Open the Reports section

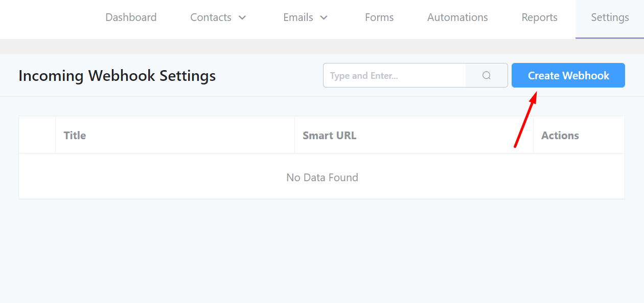tap(539, 17)
